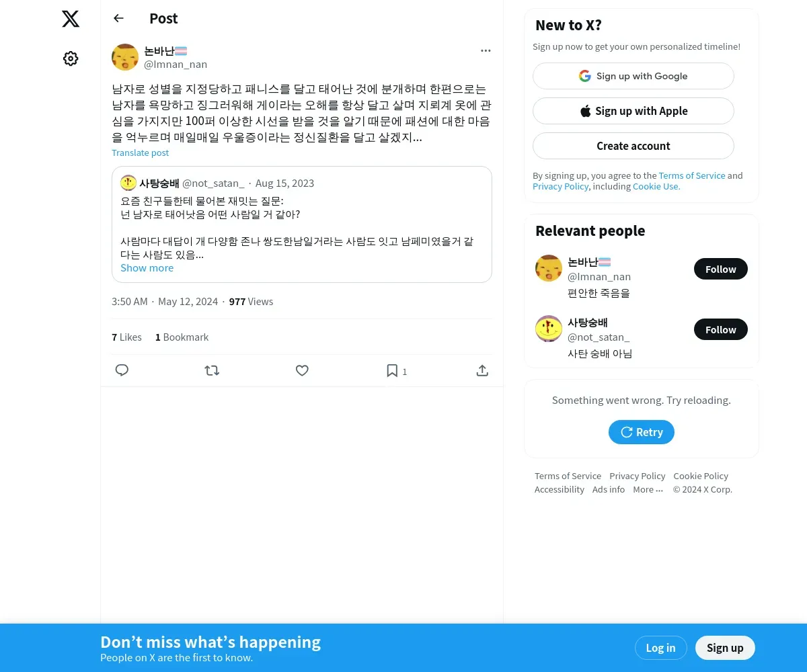The width and height of the screenshot is (807, 672).
Task: Open the post author's avatar thumbnail
Action: [125, 57]
